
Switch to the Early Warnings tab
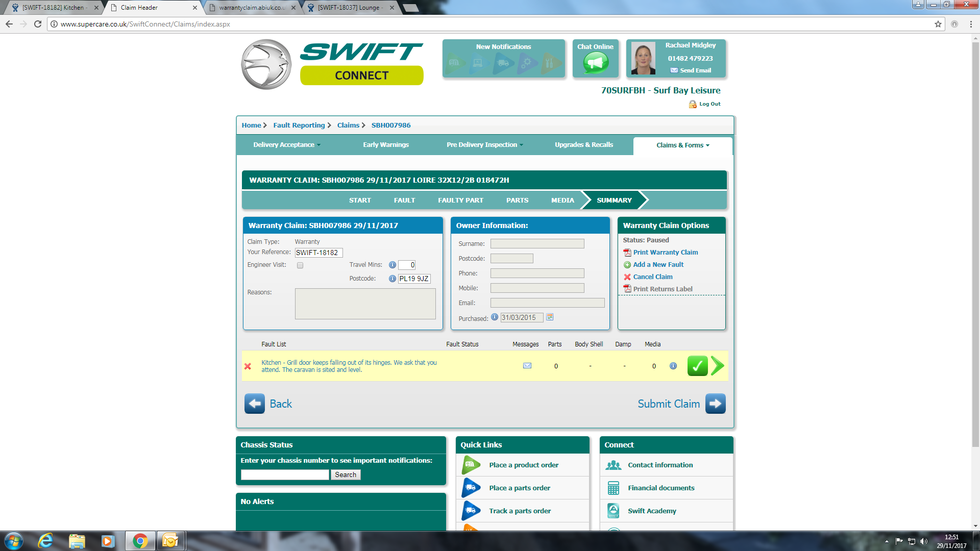click(386, 145)
